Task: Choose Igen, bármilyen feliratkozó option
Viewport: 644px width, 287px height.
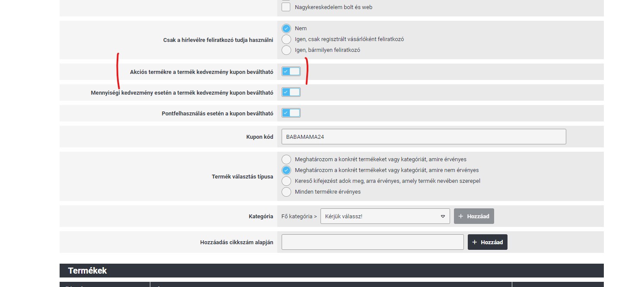Action: 286,50
